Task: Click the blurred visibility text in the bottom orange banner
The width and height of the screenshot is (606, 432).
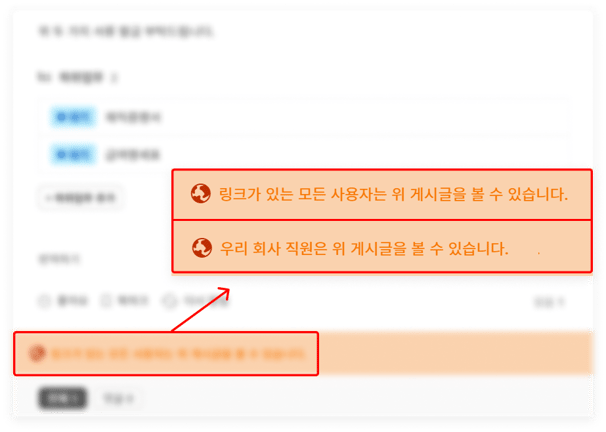Action: coord(177,354)
